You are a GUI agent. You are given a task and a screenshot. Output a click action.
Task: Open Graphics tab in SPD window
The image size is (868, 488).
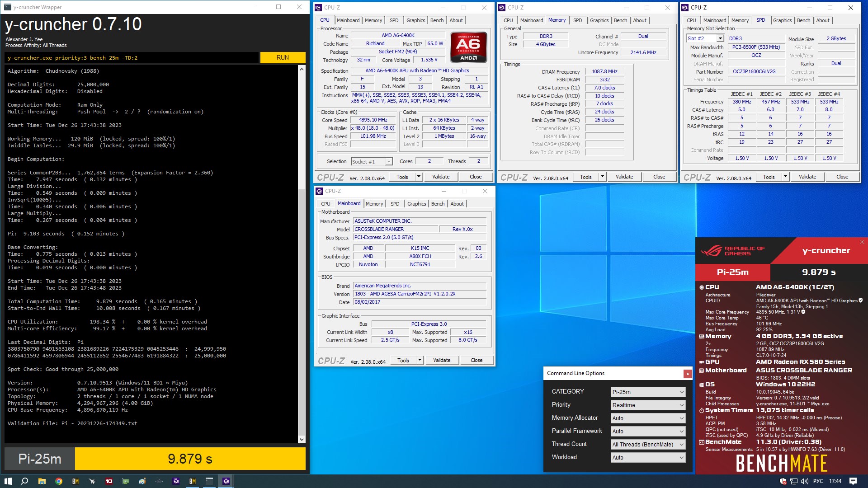coord(782,20)
